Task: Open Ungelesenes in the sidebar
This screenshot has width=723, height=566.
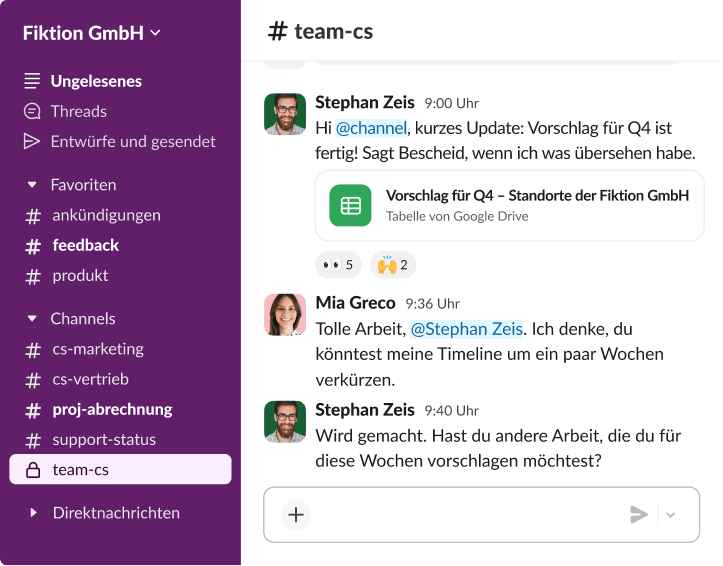Action: tap(96, 81)
